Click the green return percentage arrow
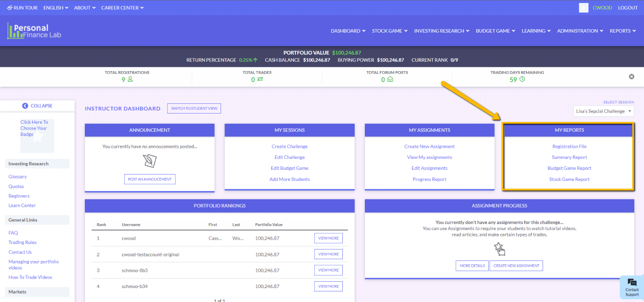Screen dimensions: 644x302 point(255,60)
